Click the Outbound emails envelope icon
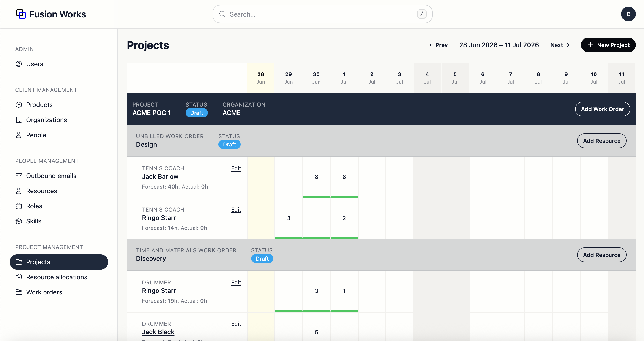The image size is (644, 341). click(x=19, y=176)
